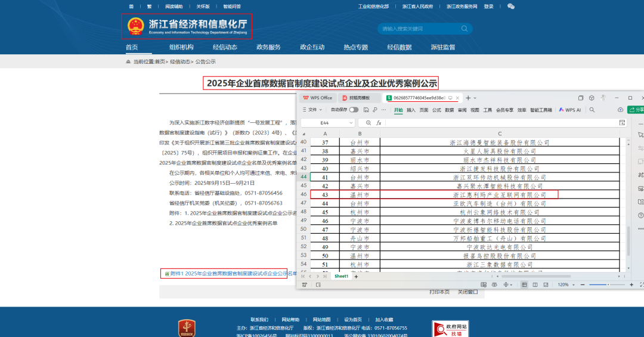Select cell 浙江惠利玛产业互联网有限公司
Screen dimensions: 644x337
(500, 195)
